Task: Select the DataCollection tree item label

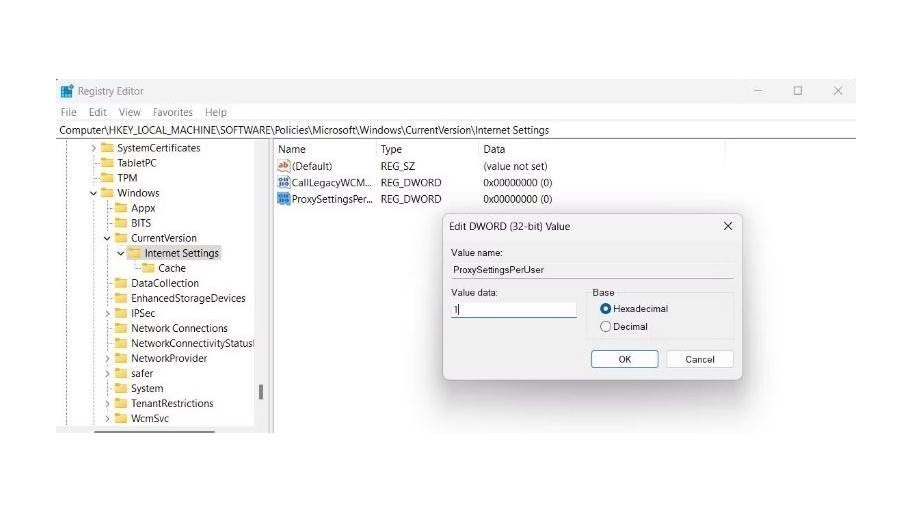Action: point(165,283)
